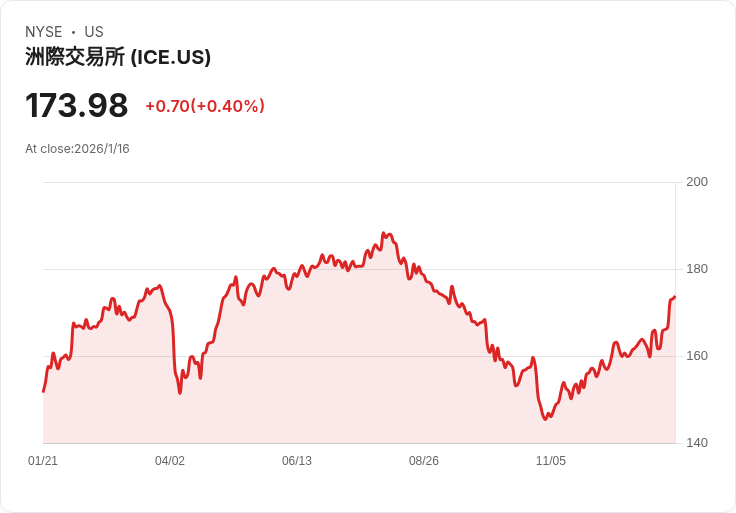Click the 140 price axis label
The width and height of the screenshot is (736, 513).
pos(697,443)
